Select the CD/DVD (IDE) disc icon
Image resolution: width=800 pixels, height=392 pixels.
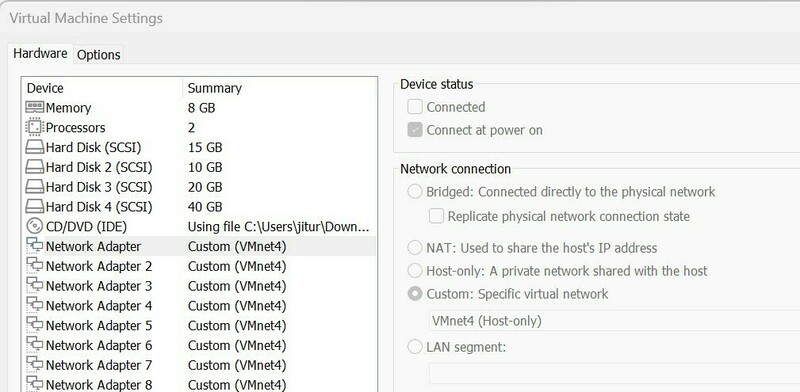[35, 226]
